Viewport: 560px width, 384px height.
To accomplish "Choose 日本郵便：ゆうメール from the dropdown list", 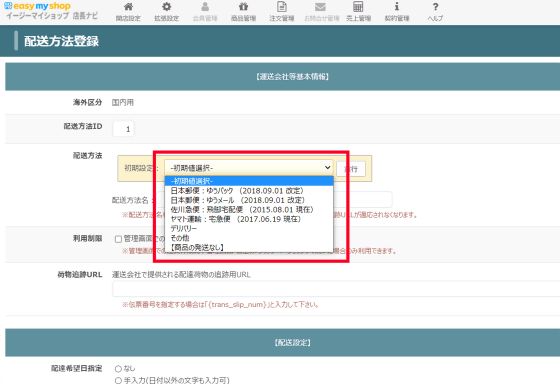I will 249,200.
